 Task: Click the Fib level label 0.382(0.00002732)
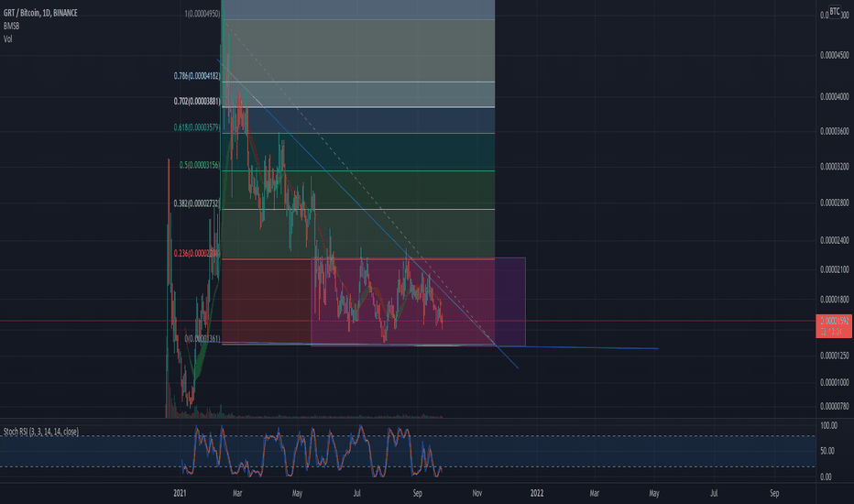coord(197,203)
